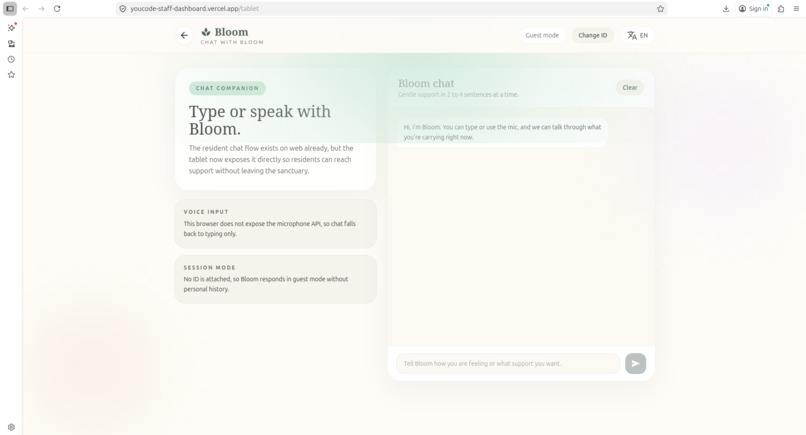Viewport: 806px width, 435px height.
Task: Open the bookmarks star sidebar icon
Action: point(11,75)
